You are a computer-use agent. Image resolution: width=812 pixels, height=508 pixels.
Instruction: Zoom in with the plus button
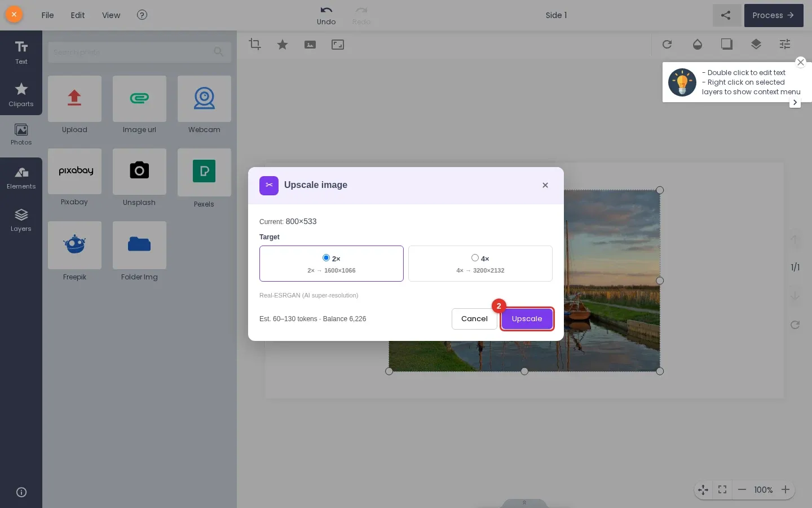click(x=785, y=490)
